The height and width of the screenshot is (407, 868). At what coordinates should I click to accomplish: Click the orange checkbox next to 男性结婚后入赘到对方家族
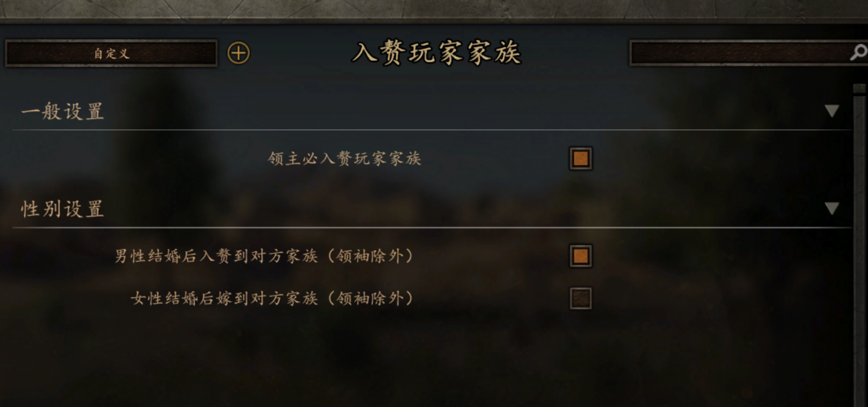point(580,257)
